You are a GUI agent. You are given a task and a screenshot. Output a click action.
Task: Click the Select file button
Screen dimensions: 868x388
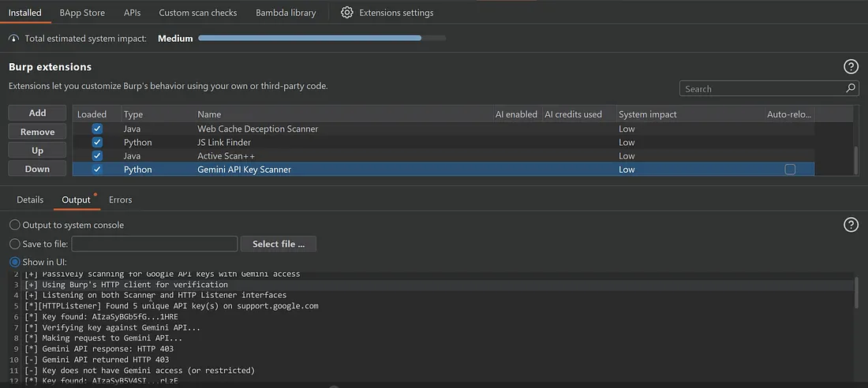click(279, 244)
